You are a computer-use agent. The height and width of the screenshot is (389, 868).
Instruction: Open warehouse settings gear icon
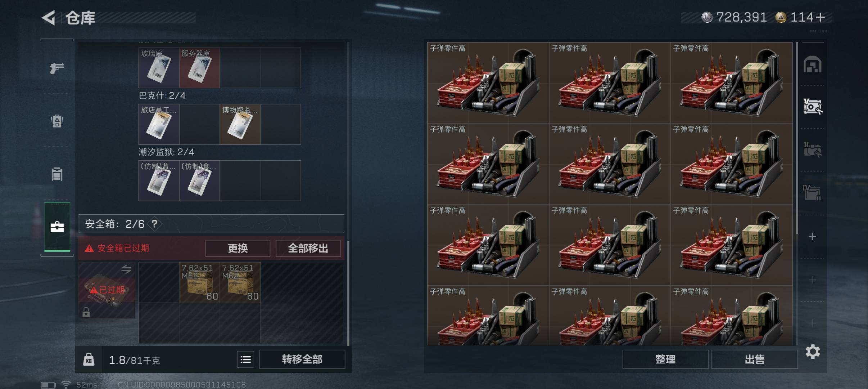pos(813,352)
